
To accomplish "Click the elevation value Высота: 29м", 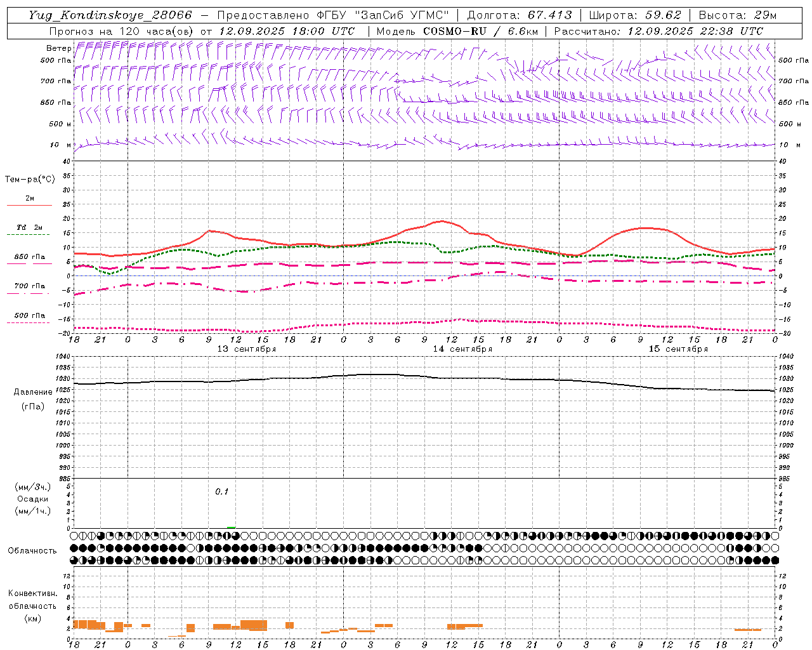I will [x=737, y=15].
